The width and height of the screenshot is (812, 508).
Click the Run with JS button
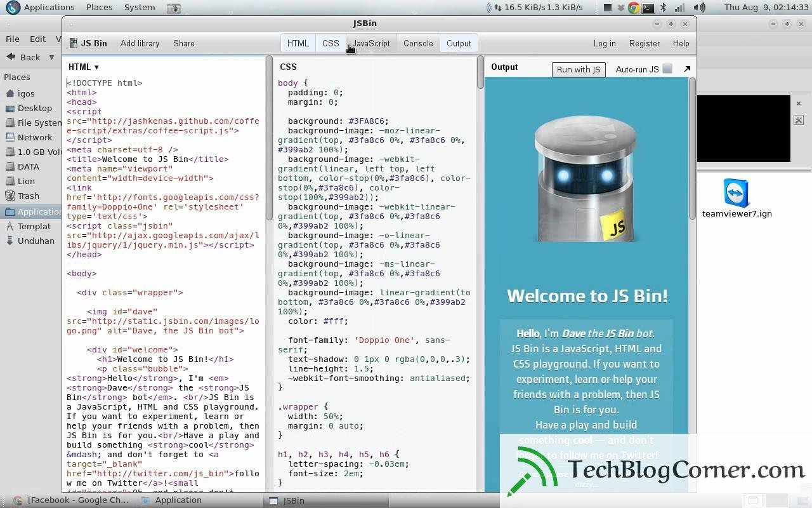pos(579,69)
